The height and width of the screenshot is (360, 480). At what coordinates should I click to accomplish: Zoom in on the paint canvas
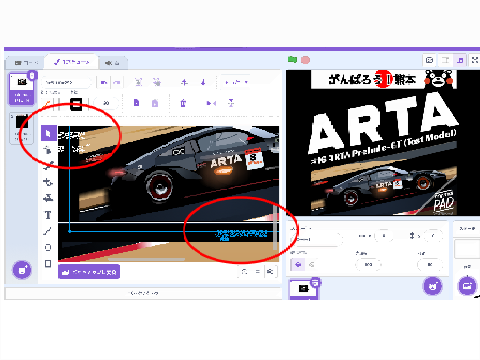tap(270, 272)
